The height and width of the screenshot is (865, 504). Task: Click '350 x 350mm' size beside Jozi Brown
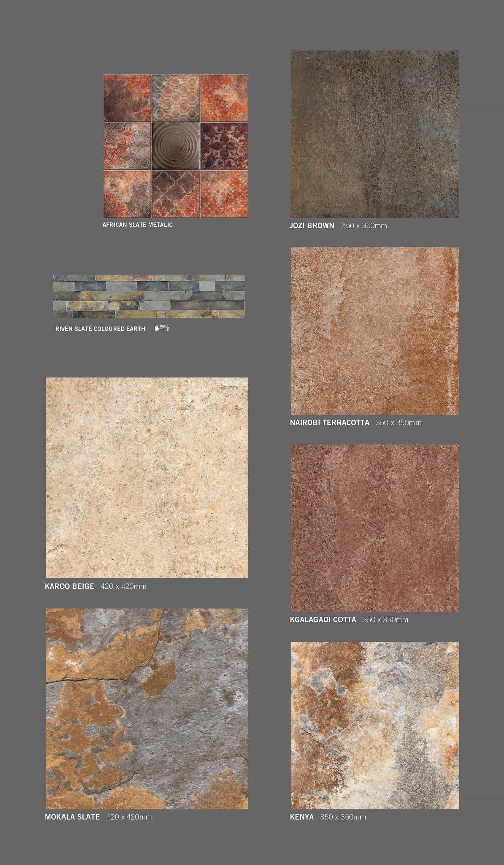click(x=364, y=226)
